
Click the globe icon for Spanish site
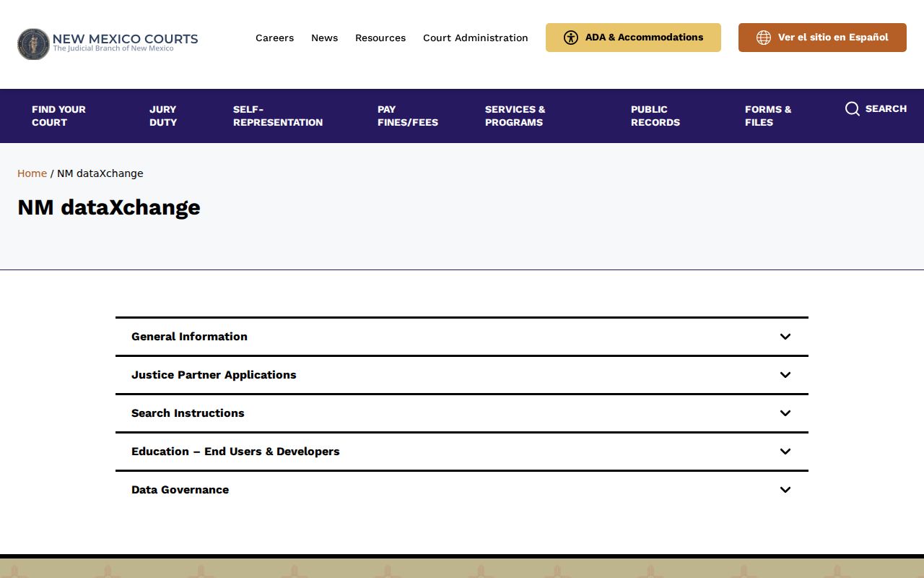tap(764, 38)
